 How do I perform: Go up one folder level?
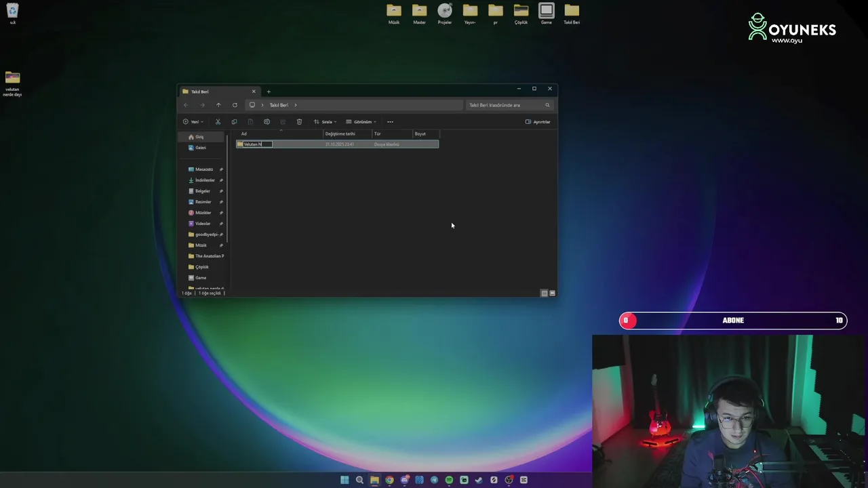[x=218, y=105]
